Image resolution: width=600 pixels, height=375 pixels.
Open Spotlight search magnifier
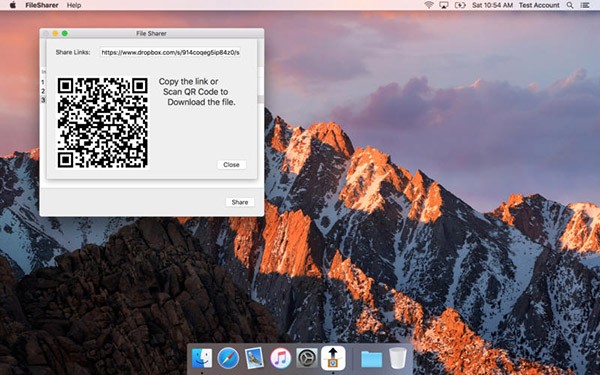570,5
